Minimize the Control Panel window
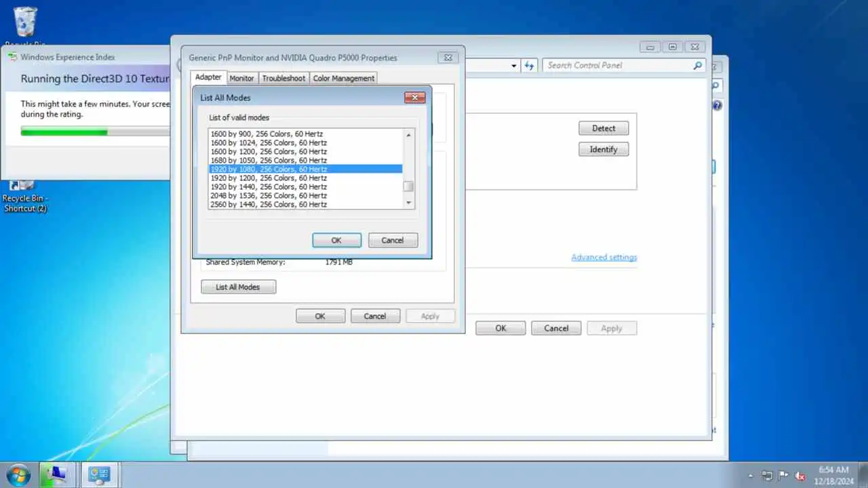Screen dimensions: 868x488 [650, 47]
